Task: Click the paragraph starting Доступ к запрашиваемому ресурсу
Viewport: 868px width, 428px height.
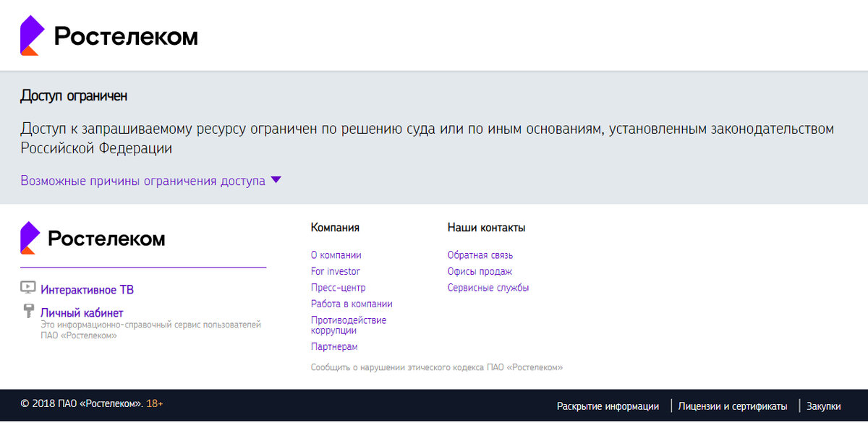Action: click(427, 139)
